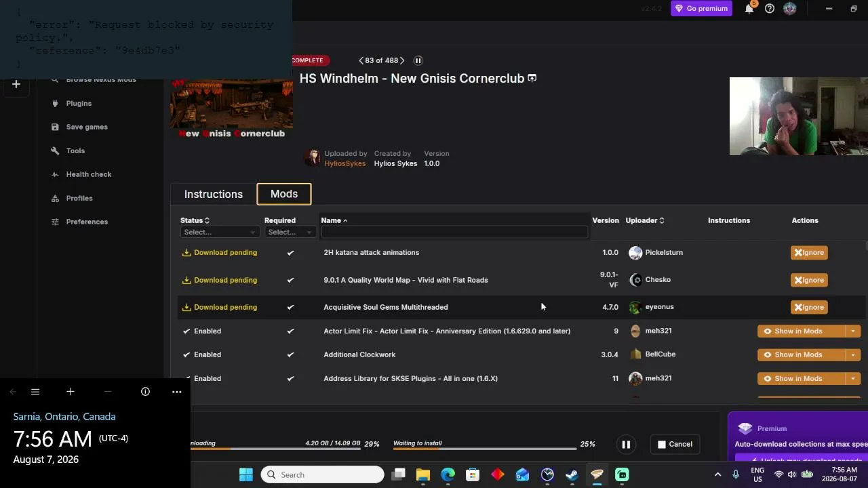Open the Status filter Select dropdown
Image resolution: width=868 pixels, height=488 pixels.
click(x=219, y=232)
